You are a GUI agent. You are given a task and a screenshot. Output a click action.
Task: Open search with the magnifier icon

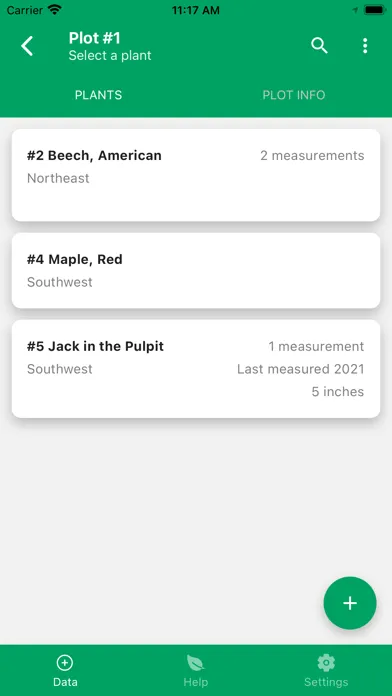click(x=319, y=46)
